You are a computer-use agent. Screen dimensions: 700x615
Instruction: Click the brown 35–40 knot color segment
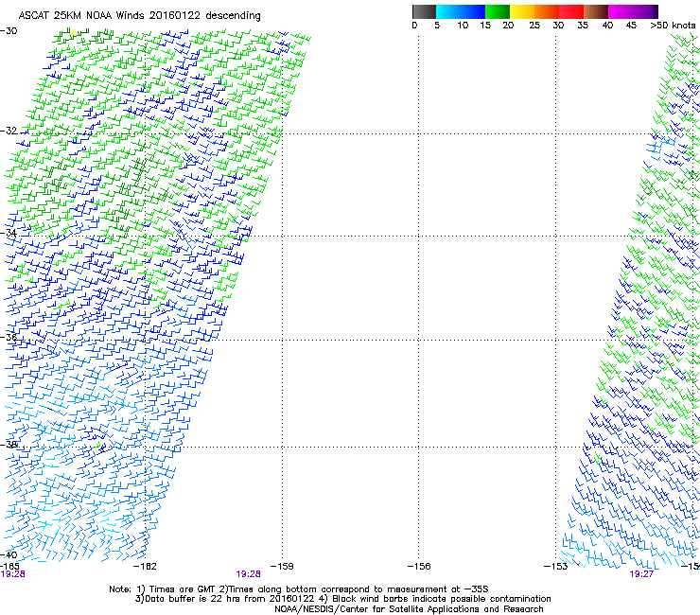596,11
